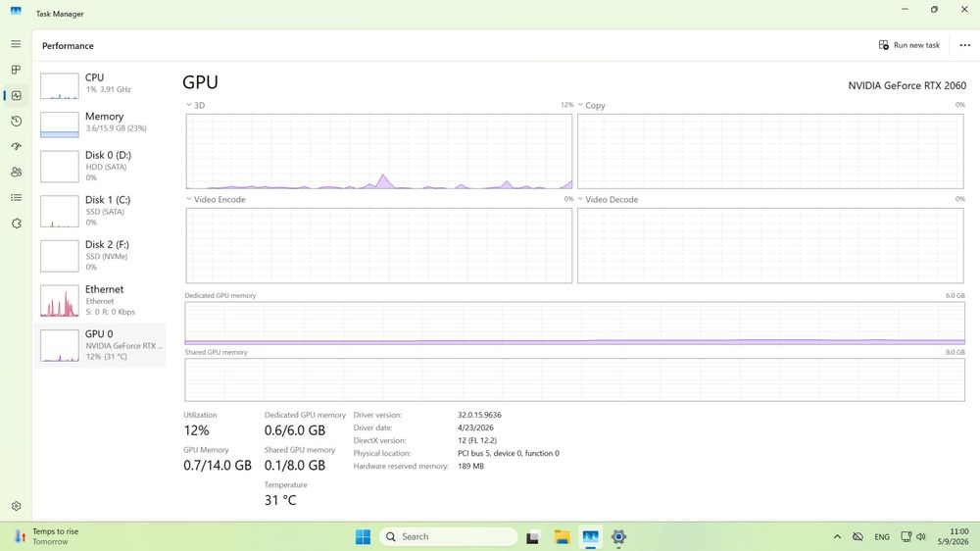The height and width of the screenshot is (551, 980).
Task: Click the 3D usage graph
Action: 378,151
